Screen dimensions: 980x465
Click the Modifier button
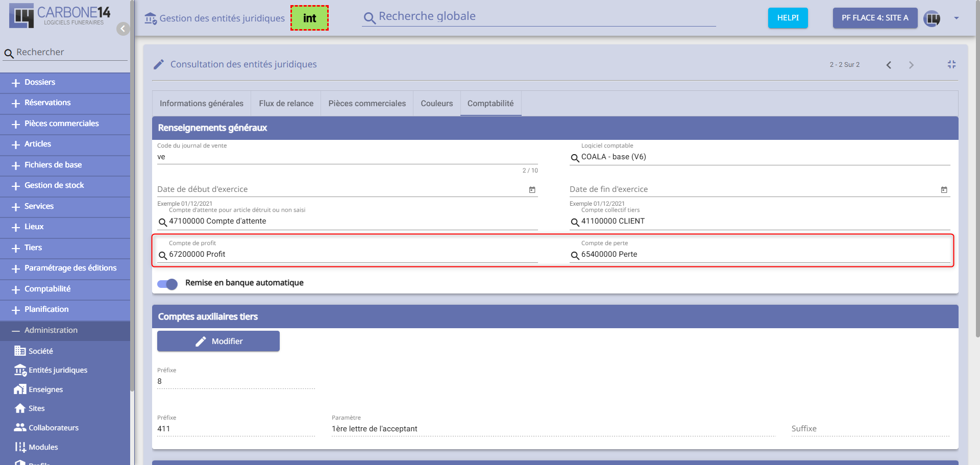[x=218, y=341]
